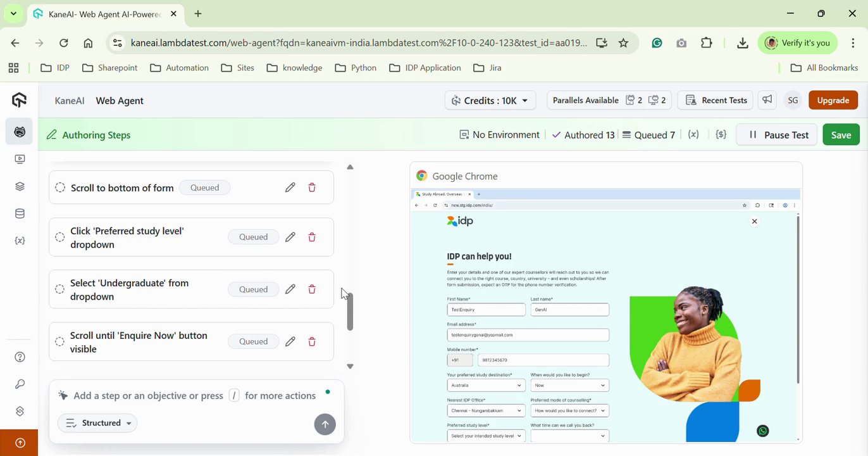This screenshot has width=868, height=456.
Task: Click the WhatsApp chat icon in preview
Action: pyautogui.click(x=763, y=431)
